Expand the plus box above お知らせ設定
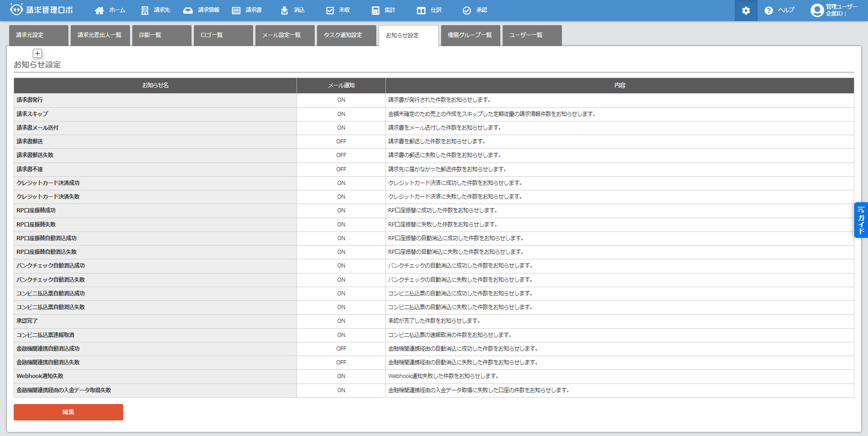This screenshot has height=436, width=868. 37,53
